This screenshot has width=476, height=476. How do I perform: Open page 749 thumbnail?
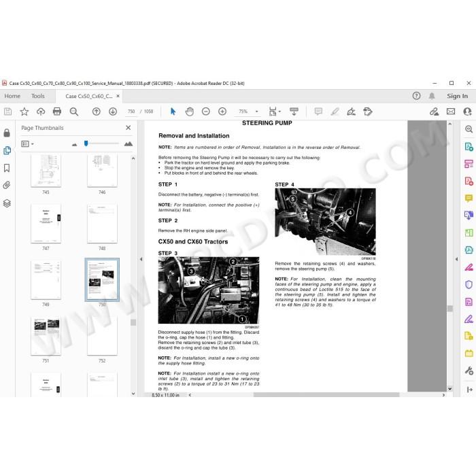(46, 280)
